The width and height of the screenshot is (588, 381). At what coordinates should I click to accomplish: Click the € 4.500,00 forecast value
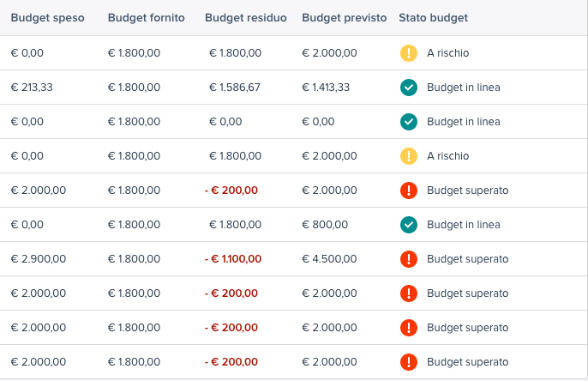pyautogui.click(x=329, y=259)
